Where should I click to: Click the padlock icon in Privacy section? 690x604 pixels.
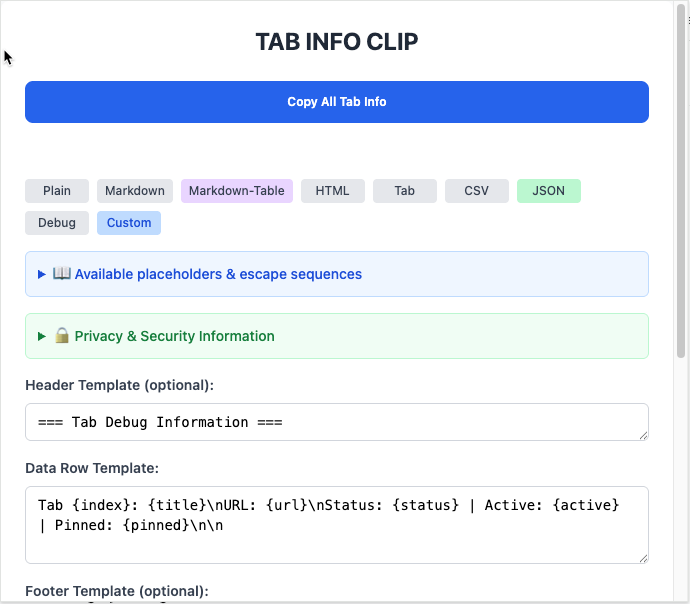click(62, 336)
